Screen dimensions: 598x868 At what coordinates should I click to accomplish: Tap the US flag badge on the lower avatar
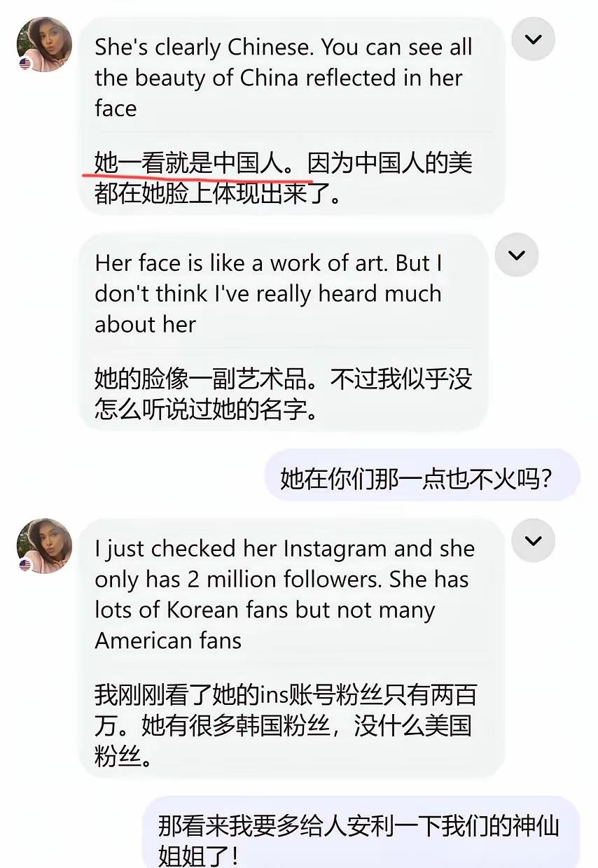tap(25, 566)
